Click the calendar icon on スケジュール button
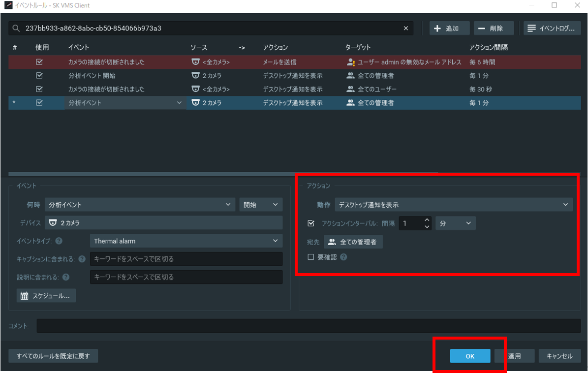The image size is (588, 375). 25,296
